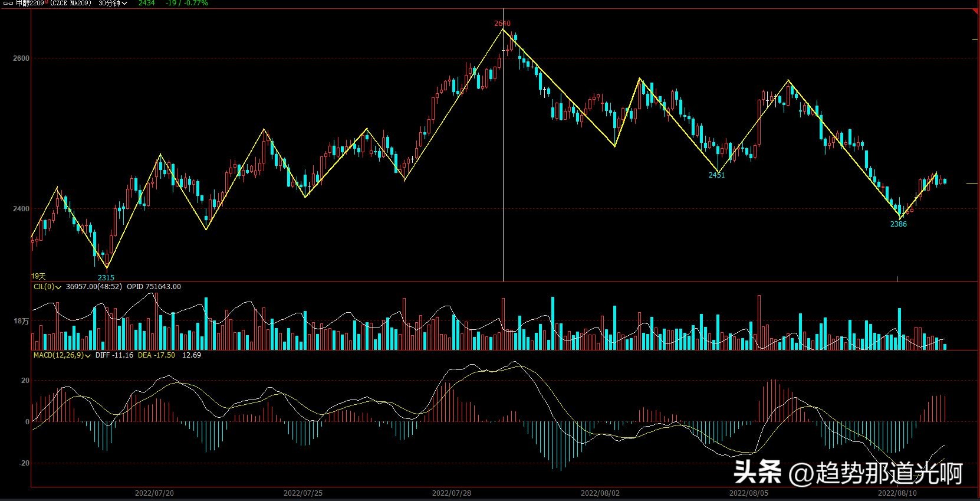Click the 2022/08/10 date on the time axis
The width and height of the screenshot is (980, 501).
click(x=897, y=493)
